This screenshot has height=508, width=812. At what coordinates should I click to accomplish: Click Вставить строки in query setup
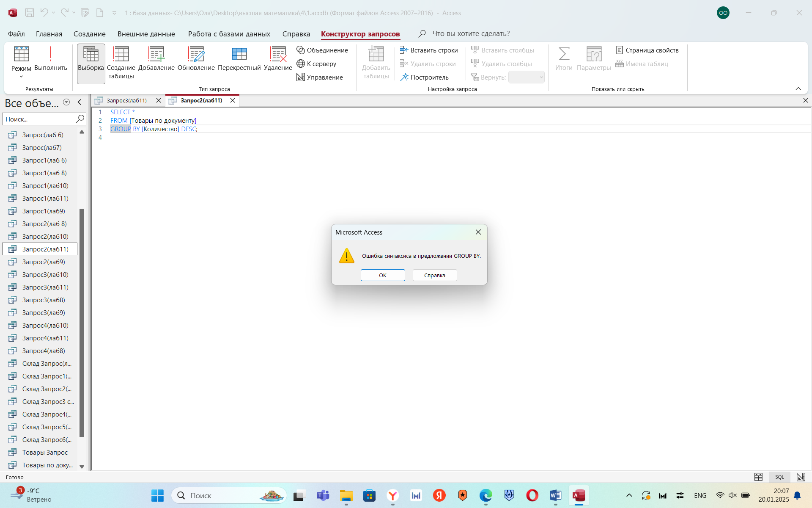429,50
